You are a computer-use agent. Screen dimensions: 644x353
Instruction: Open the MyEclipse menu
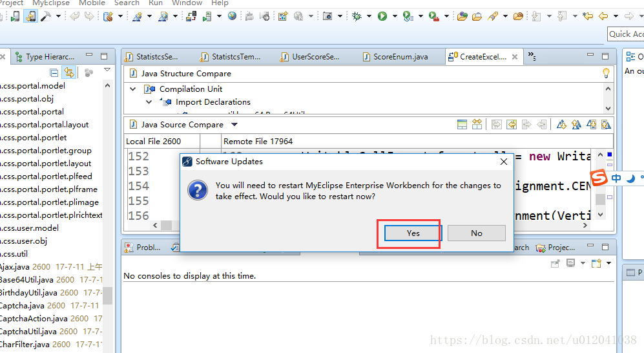[51, 3]
